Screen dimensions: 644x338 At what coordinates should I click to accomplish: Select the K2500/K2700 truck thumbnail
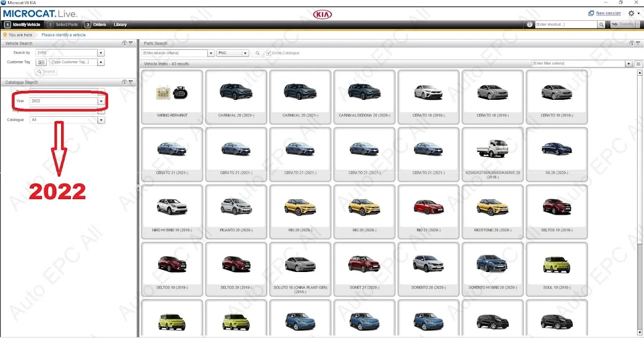point(493,155)
